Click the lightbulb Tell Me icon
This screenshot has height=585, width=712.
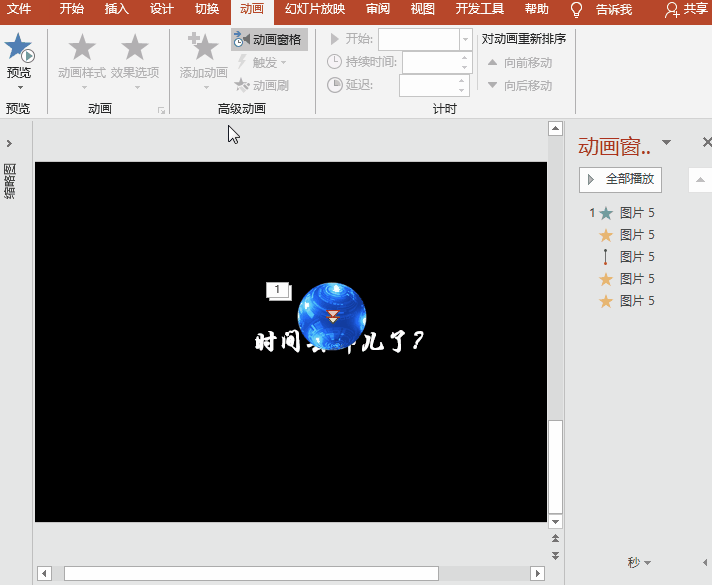[x=576, y=10]
